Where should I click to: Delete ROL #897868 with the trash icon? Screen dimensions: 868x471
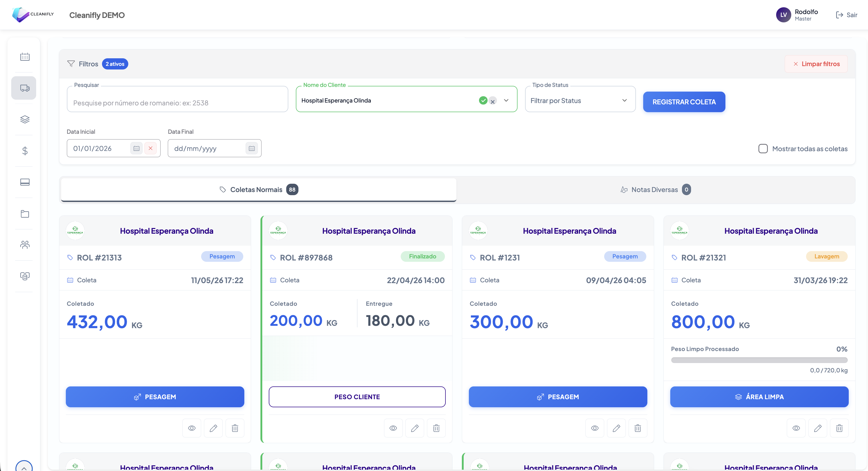pos(436,428)
